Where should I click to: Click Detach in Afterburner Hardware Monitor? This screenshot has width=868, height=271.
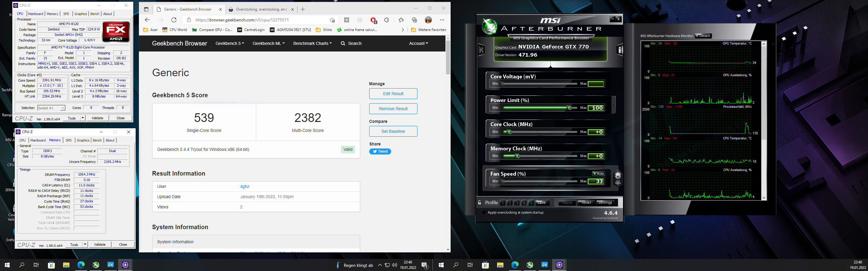[x=703, y=36]
